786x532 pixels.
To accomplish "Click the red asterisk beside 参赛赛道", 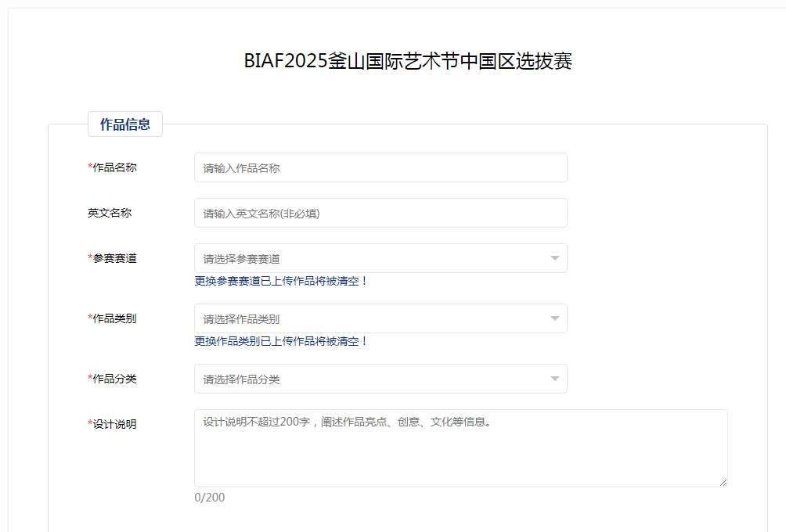I will click(x=88, y=257).
